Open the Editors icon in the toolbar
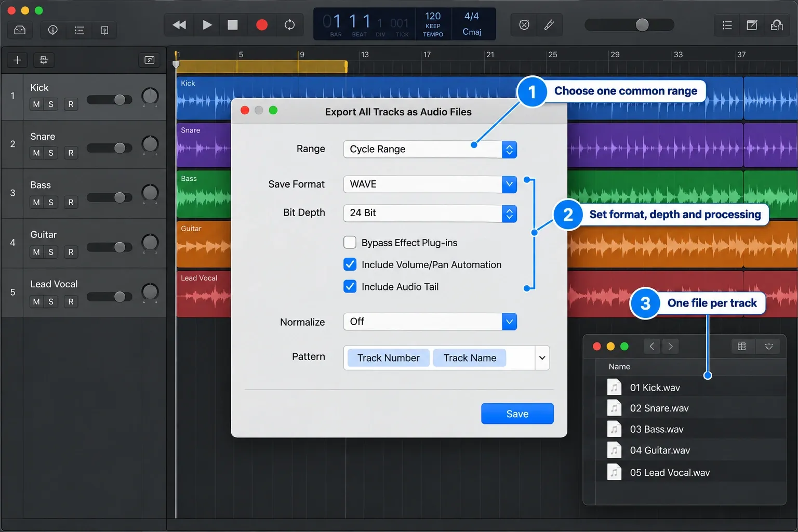 pos(104,30)
